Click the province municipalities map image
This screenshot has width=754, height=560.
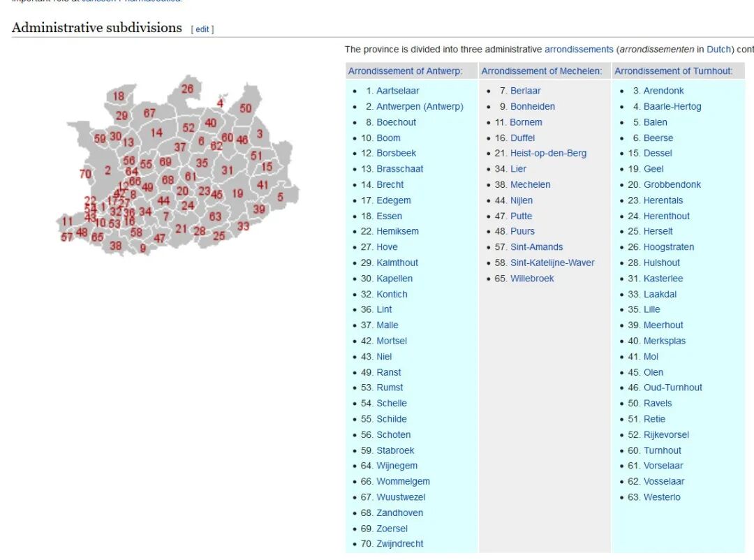177,165
